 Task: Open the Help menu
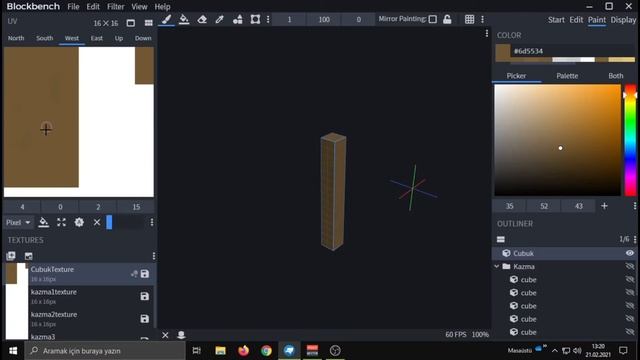[162, 7]
